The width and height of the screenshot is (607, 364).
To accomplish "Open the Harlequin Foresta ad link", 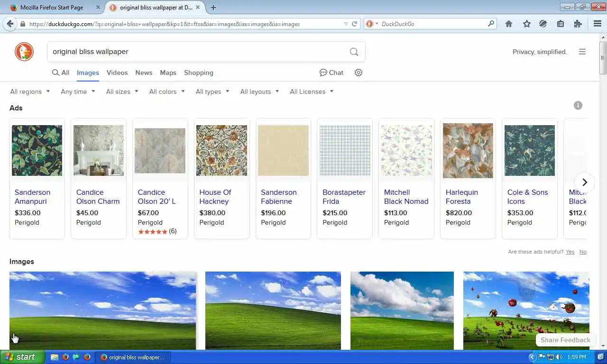I will (x=461, y=197).
